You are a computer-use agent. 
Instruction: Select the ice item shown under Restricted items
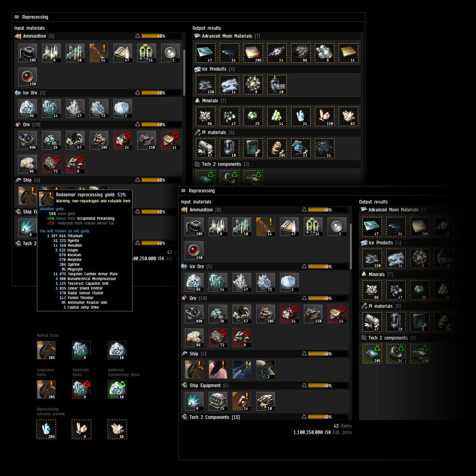pos(81,390)
